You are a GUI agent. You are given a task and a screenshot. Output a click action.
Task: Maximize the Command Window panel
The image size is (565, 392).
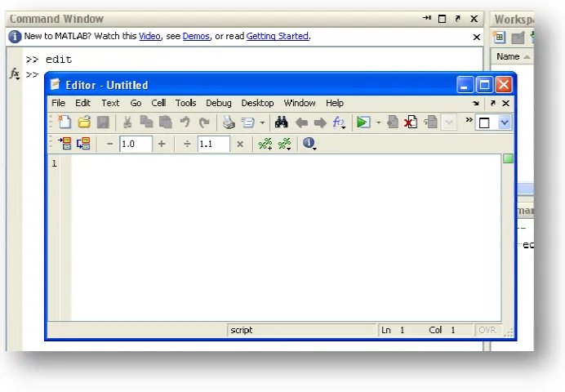pyautogui.click(x=443, y=19)
